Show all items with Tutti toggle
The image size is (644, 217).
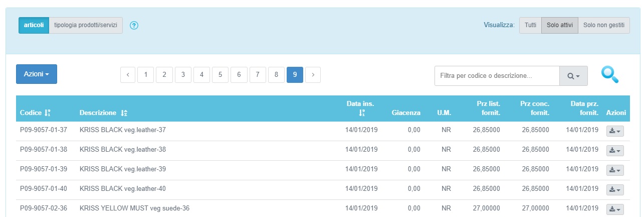(x=530, y=25)
